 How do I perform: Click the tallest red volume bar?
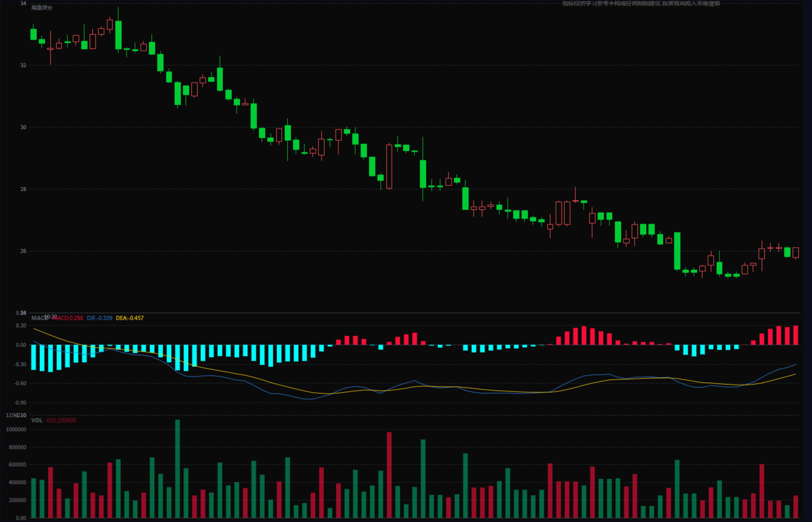click(x=389, y=475)
